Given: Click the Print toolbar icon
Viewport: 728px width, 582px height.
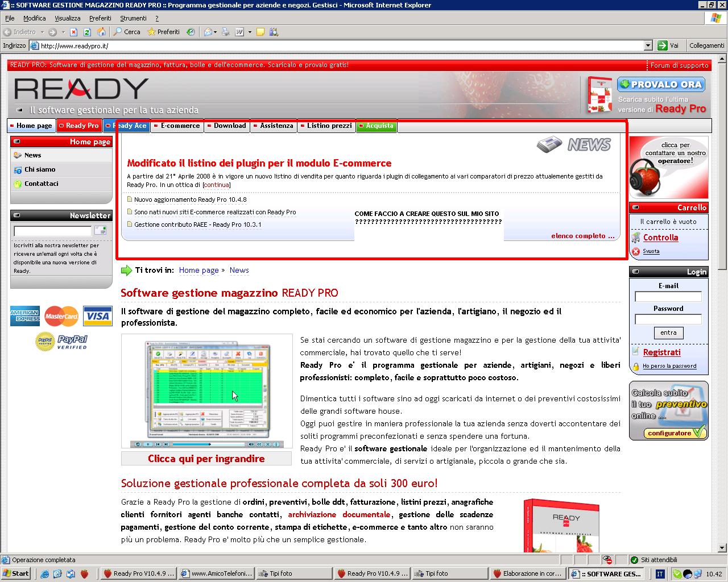Looking at the screenshot, I should pyautogui.click(x=226, y=32).
